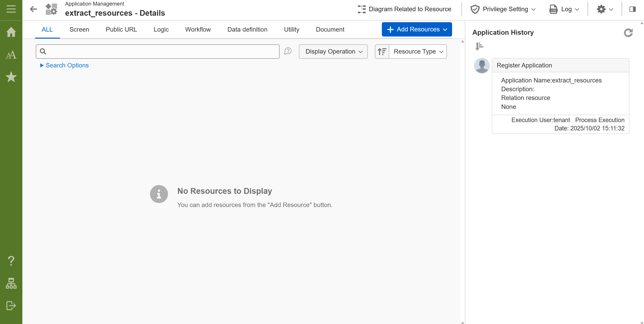Switch to the Workflow tab
This screenshot has width=644, height=324.
[198, 30]
